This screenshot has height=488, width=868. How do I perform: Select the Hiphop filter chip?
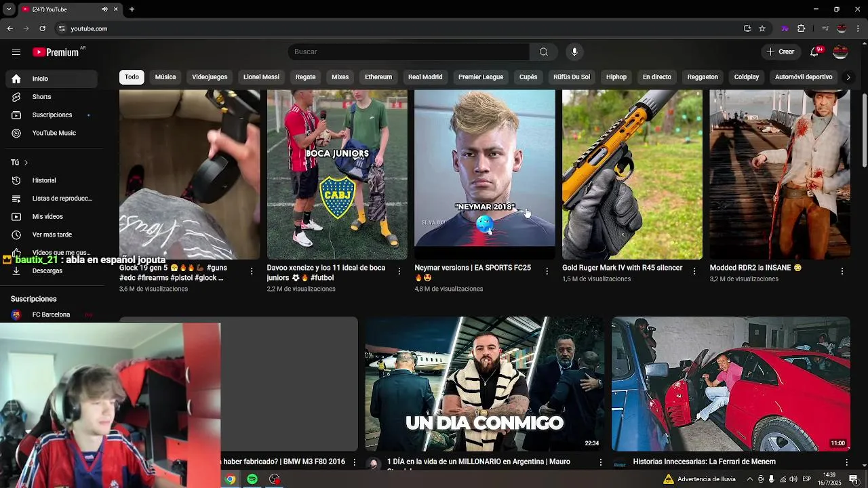point(616,77)
